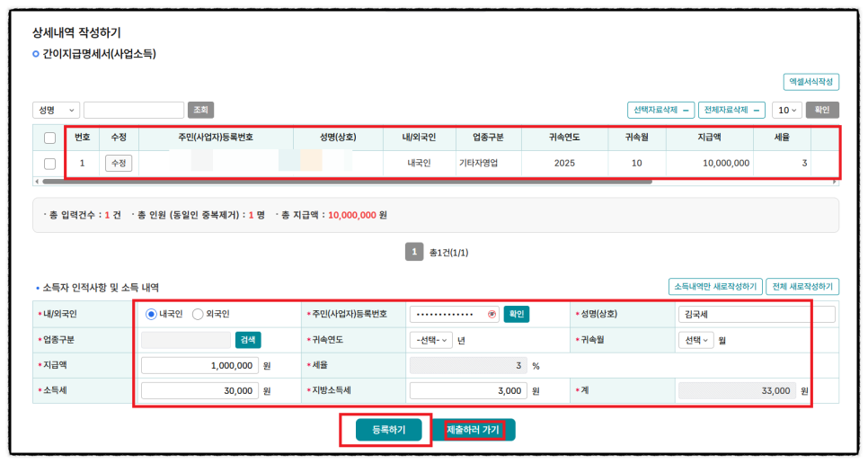
Task: Click the 선택자료삭제 button
Action: pos(660,111)
